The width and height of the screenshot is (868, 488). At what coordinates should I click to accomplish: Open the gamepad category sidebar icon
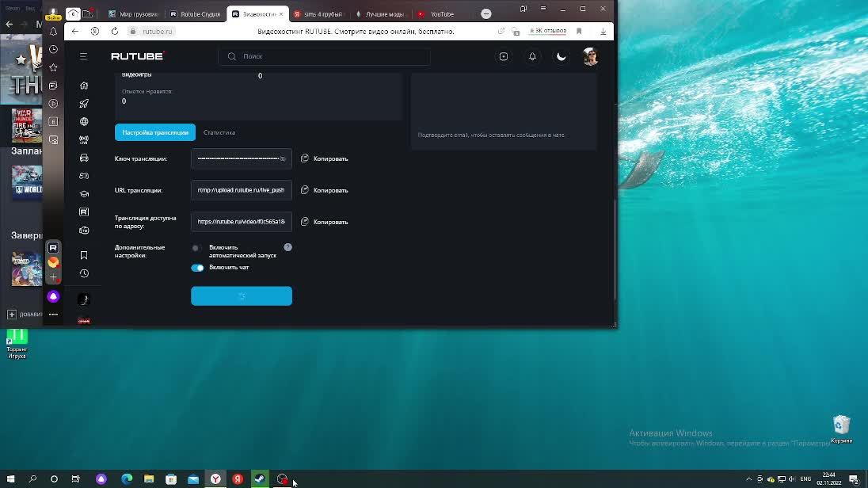pos(84,176)
